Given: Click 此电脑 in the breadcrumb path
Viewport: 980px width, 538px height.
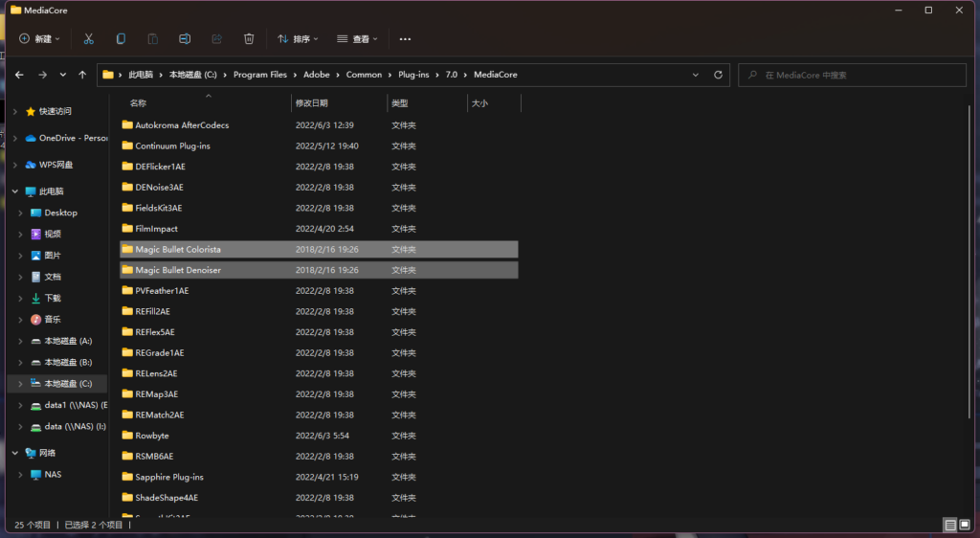Looking at the screenshot, I should pyautogui.click(x=141, y=75).
